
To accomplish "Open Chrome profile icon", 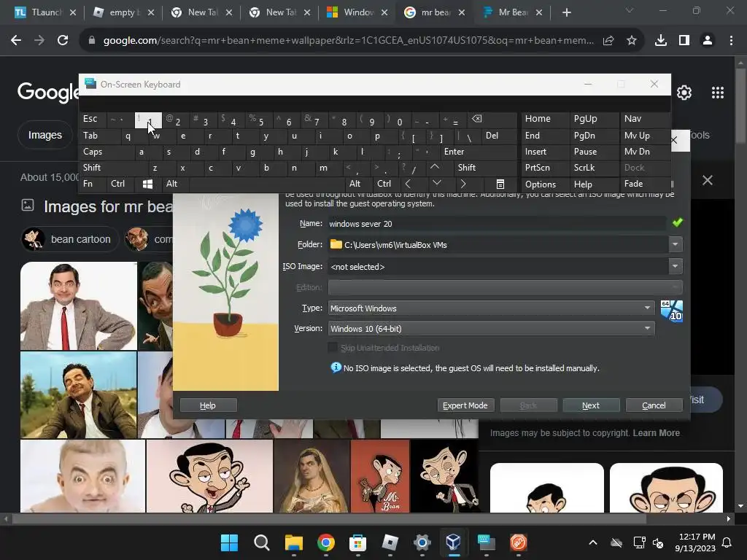I will 708,41.
